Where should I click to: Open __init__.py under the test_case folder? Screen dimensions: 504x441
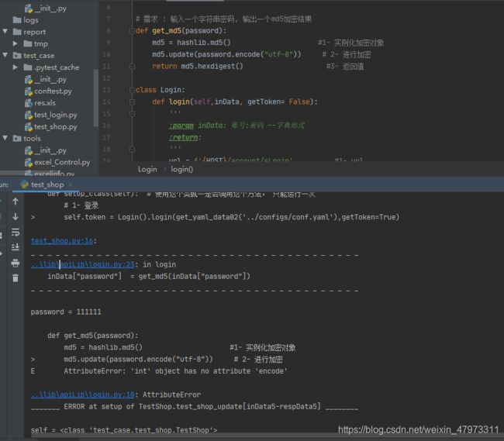coord(46,79)
